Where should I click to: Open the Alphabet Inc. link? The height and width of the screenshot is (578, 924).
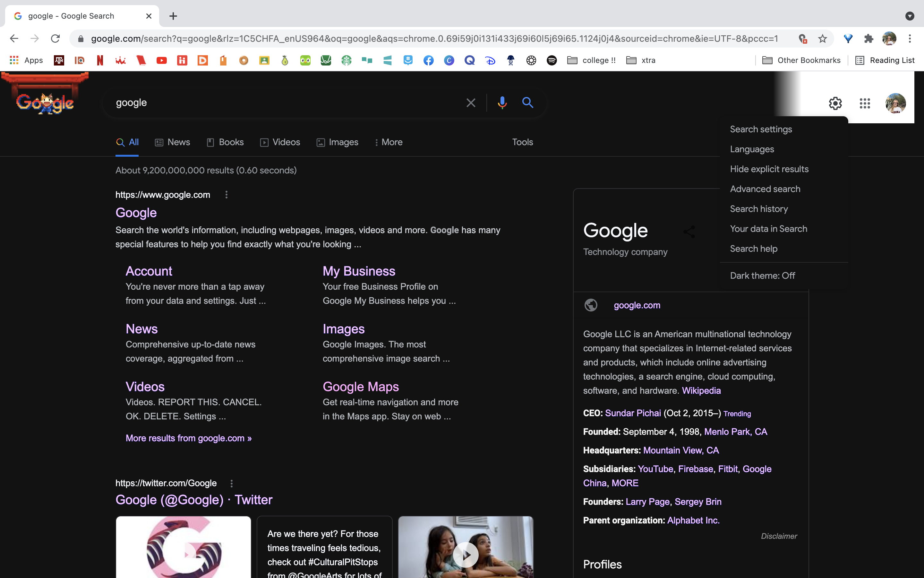point(693,521)
